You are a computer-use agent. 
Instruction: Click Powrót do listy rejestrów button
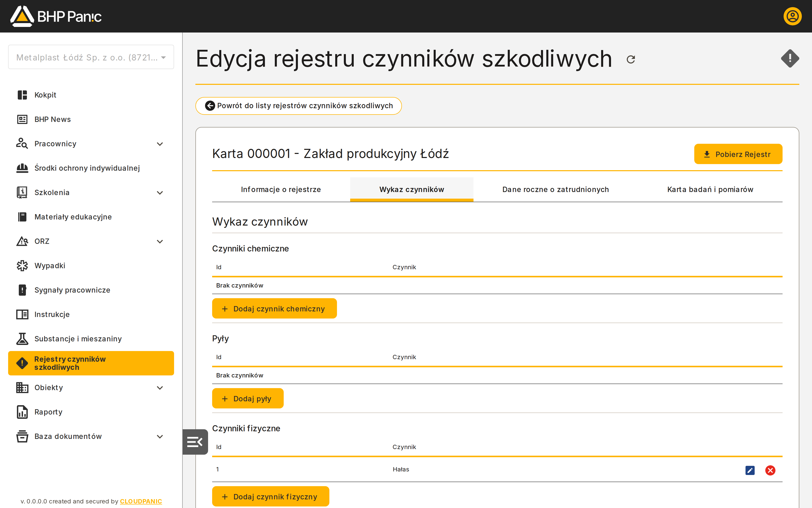[x=298, y=106]
